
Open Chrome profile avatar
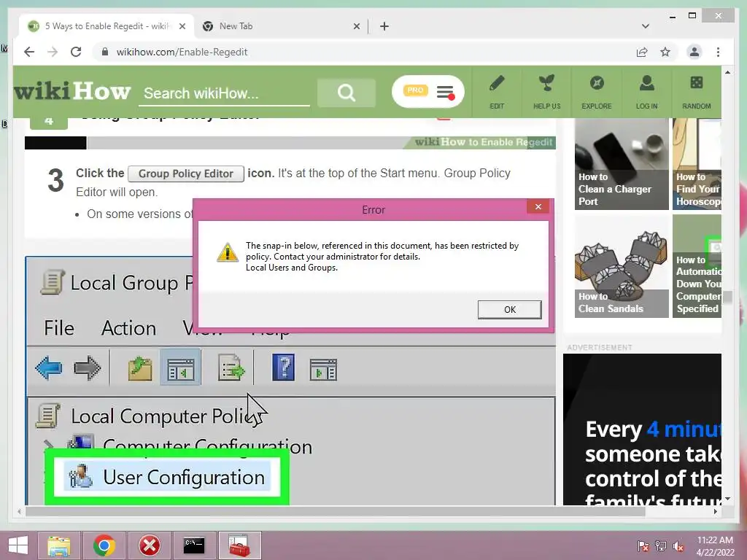pos(694,52)
